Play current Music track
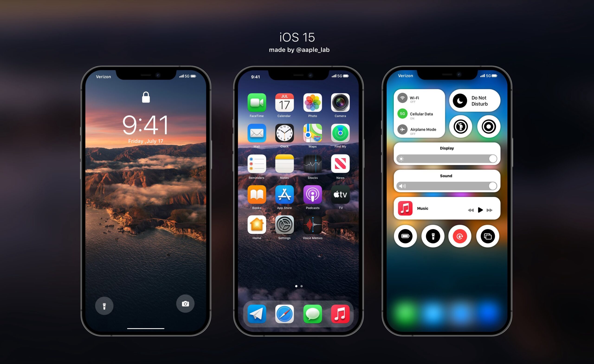 coord(480,208)
